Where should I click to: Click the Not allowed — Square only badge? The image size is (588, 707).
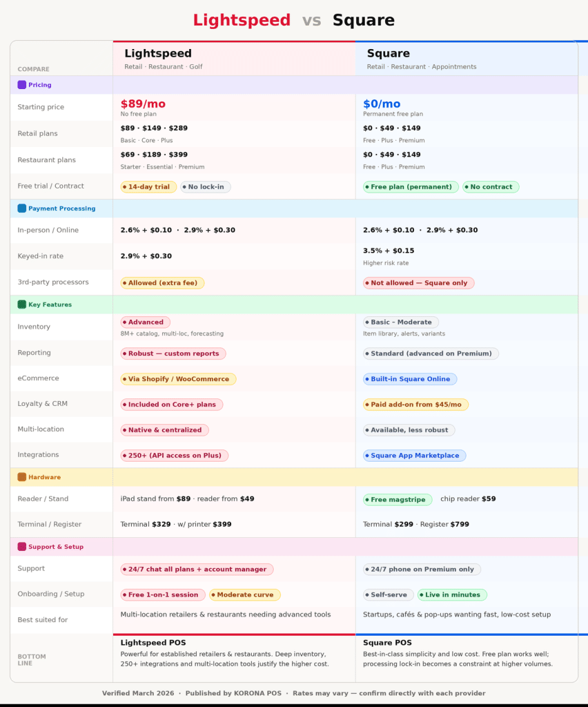tap(418, 283)
